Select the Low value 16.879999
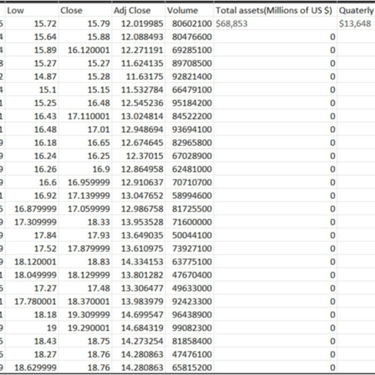Viewport: 375px width, 375px height. point(35,209)
